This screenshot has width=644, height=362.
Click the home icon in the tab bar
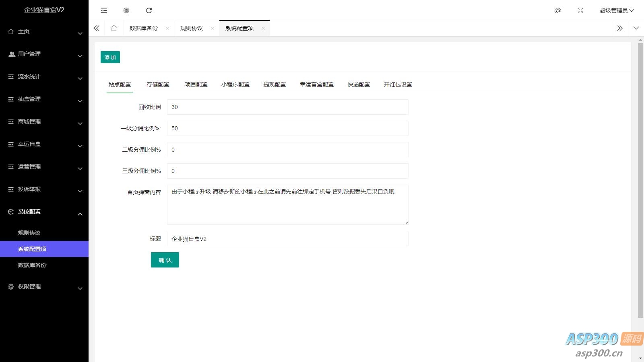114,28
